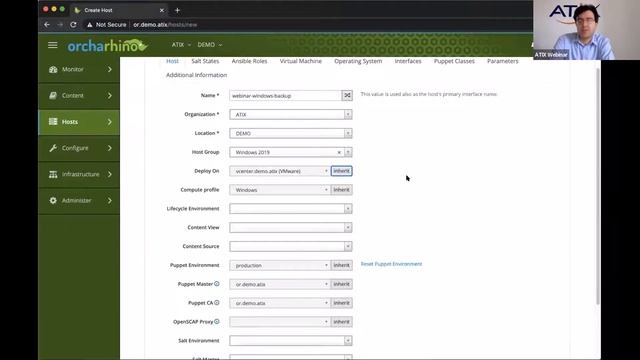The width and height of the screenshot is (640, 360).
Task: Switch to the Operating System tab
Action: [x=358, y=61]
